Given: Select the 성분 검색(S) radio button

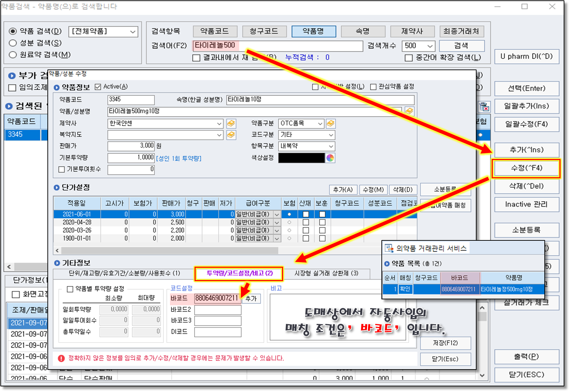Looking at the screenshot, I should click(x=13, y=43).
